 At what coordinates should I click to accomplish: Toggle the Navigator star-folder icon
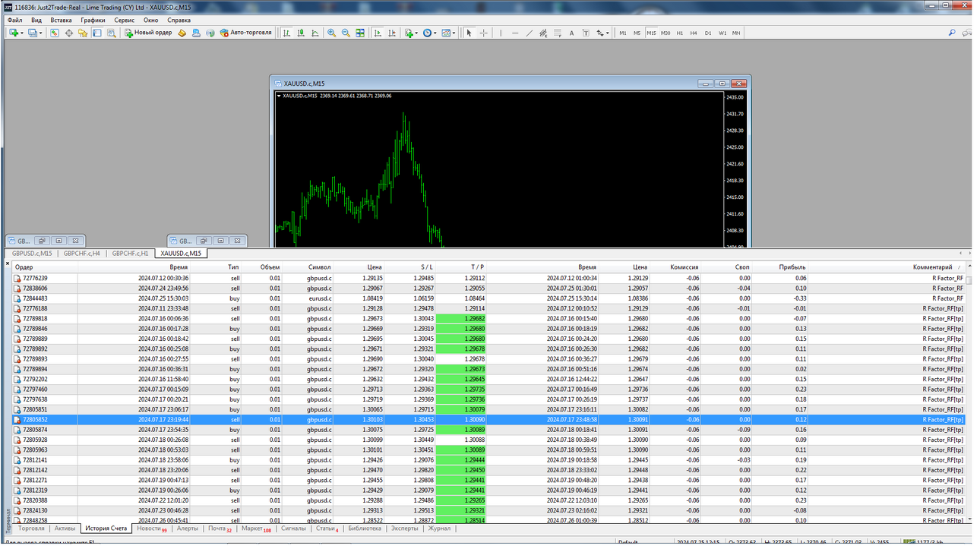[x=83, y=33]
